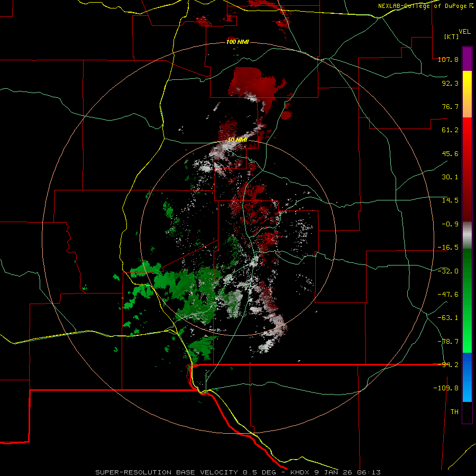Click the [KT] units label

tap(452, 36)
